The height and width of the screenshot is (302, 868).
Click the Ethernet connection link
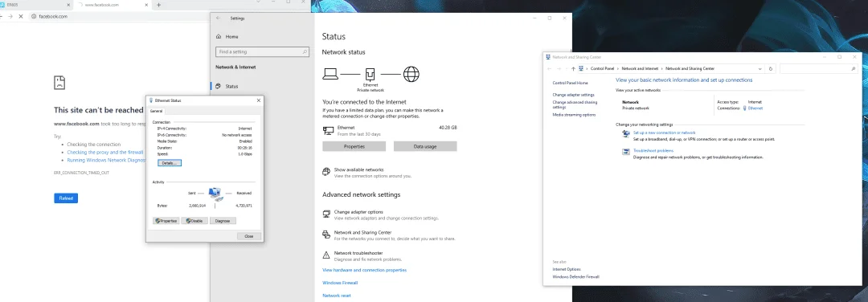pos(755,108)
